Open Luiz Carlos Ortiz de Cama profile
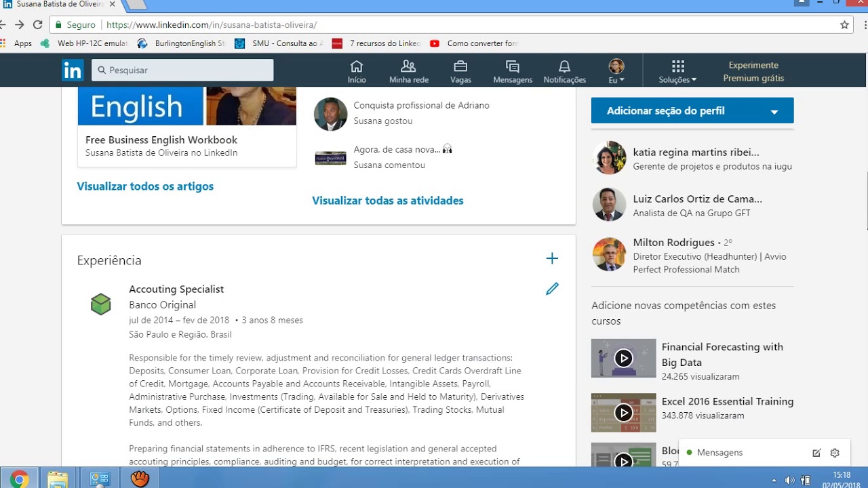Image resolution: width=868 pixels, height=488 pixels. click(x=697, y=199)
